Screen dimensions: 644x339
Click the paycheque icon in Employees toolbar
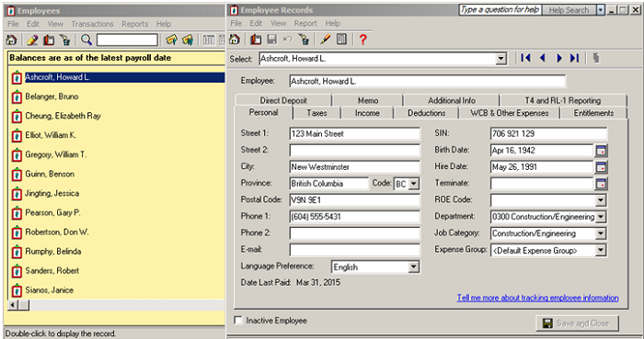[x=172, y=40]
